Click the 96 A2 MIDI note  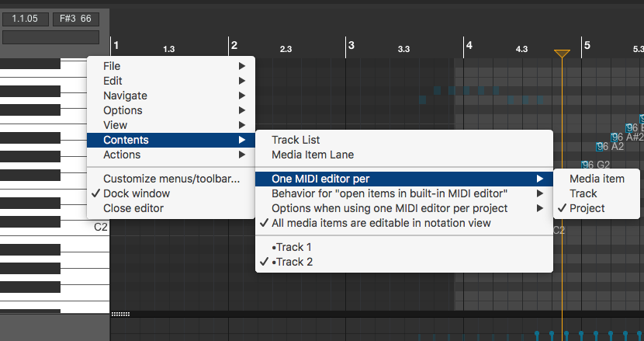coord(610,146)
